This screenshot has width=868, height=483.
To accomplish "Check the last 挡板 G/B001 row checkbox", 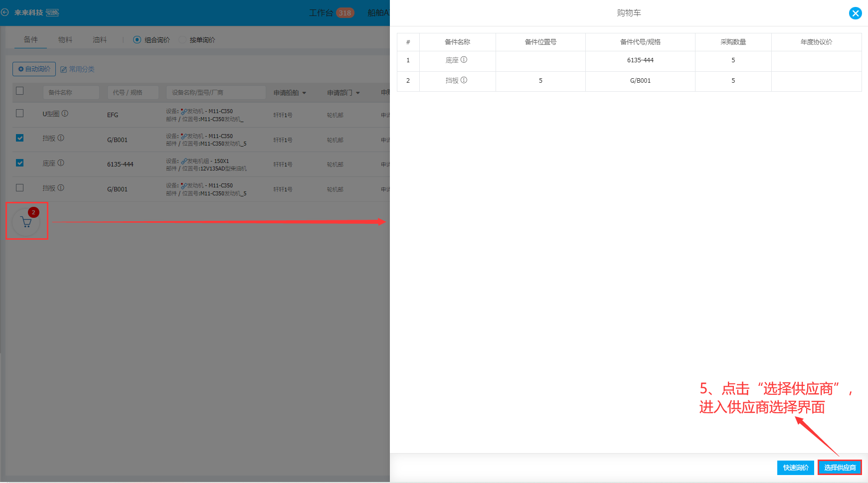I will pos(20,188).
